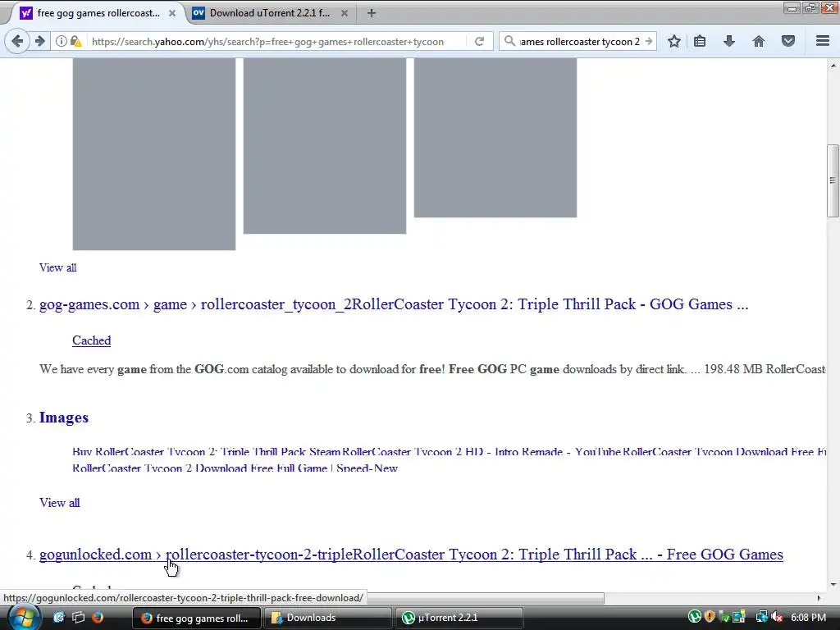Viewport: 840px width, 630px height.
Task: Open a new tab with the plus button
Action: pos(372,13)
